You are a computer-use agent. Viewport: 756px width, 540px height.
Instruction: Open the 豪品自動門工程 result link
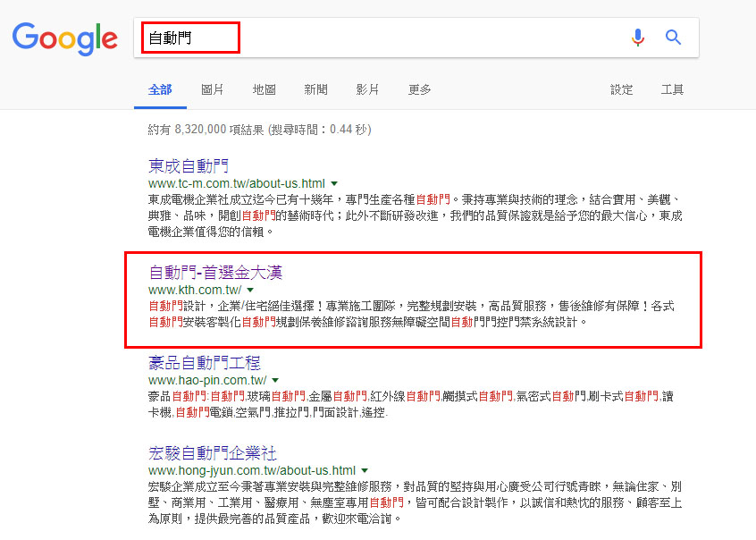(x=205, y=363)
